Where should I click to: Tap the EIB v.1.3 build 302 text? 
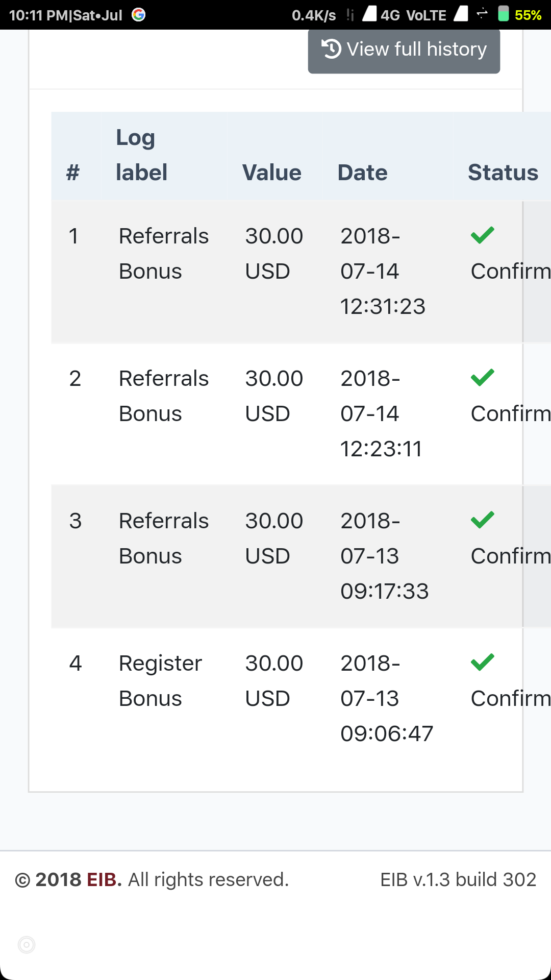(x=458, y=879)
